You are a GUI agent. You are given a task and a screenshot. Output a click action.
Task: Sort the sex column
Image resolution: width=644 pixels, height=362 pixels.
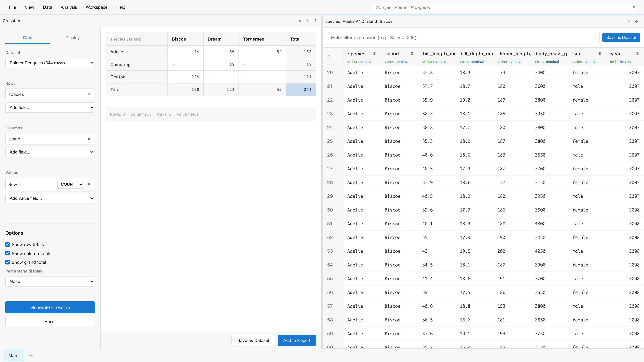[x=600, y=53]
